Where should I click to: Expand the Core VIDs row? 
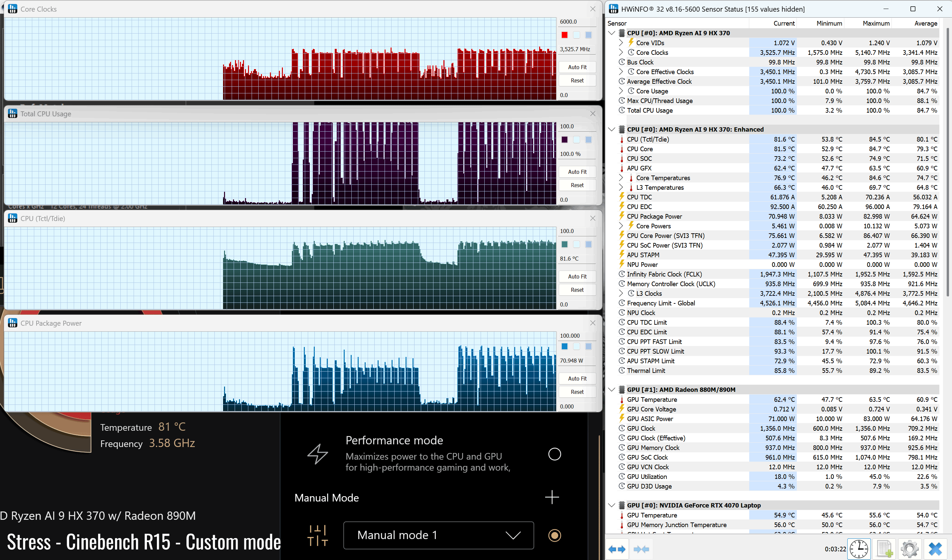[x=621, y=43]
